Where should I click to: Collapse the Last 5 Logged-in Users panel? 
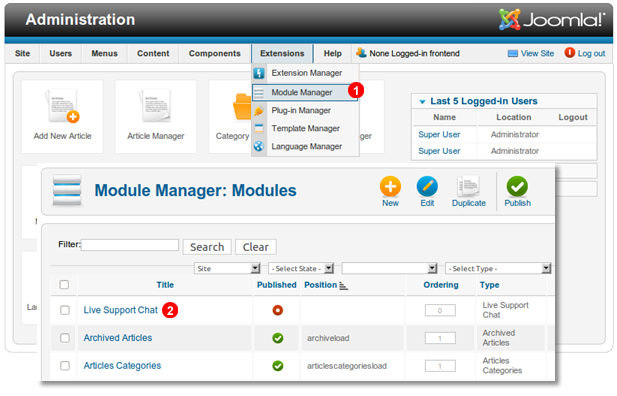pyautogui.click(x=422, y=102)
